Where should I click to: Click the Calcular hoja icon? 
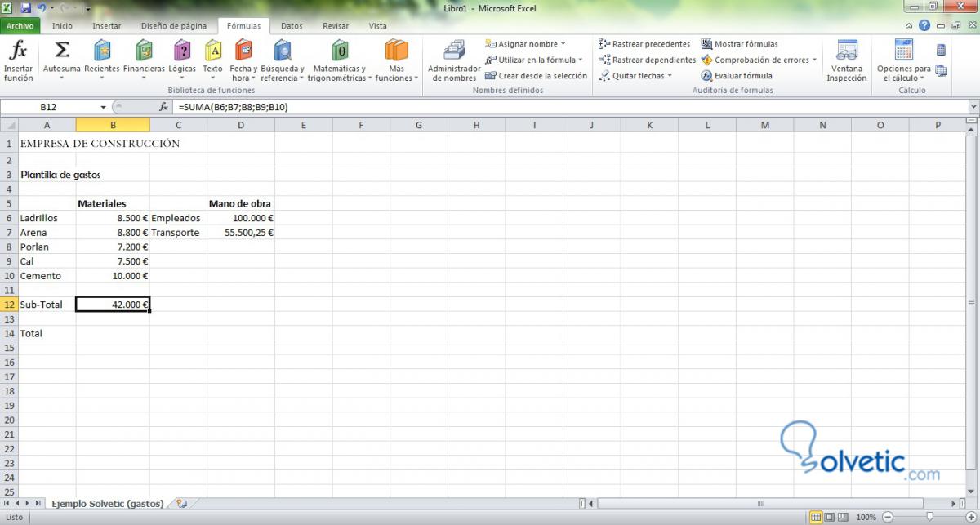941,70
